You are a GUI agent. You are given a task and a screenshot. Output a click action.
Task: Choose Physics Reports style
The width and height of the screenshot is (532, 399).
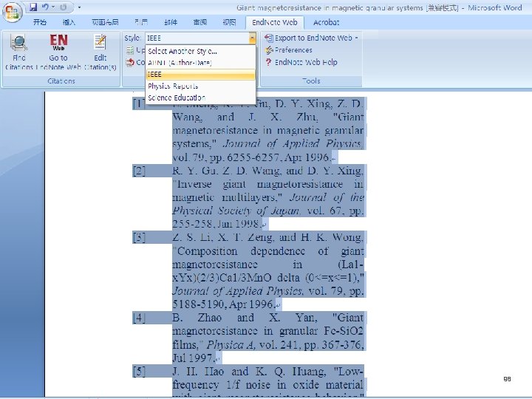coord(200,86)
